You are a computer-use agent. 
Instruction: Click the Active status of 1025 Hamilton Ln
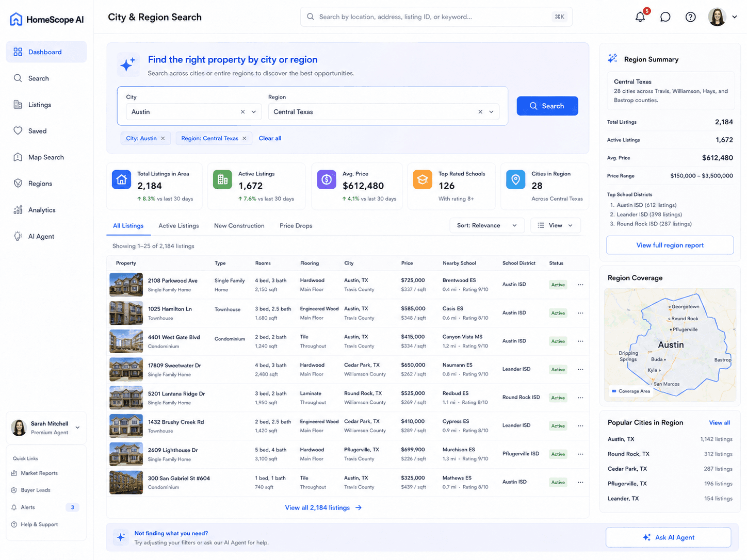[558, 313]
